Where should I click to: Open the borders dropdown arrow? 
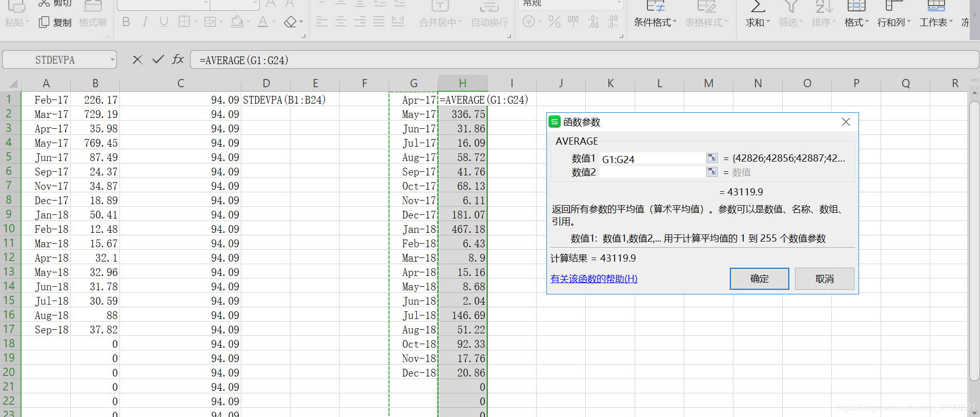(x=195, y=22)
